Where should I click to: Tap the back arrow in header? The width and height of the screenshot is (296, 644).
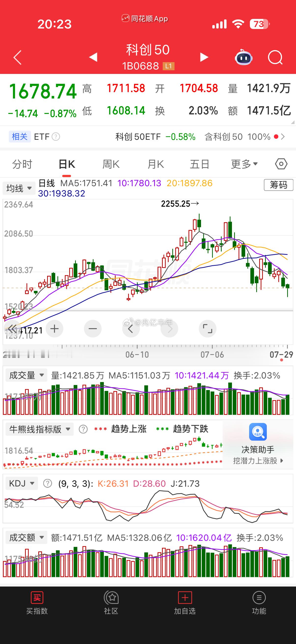(x=17, y=57)
